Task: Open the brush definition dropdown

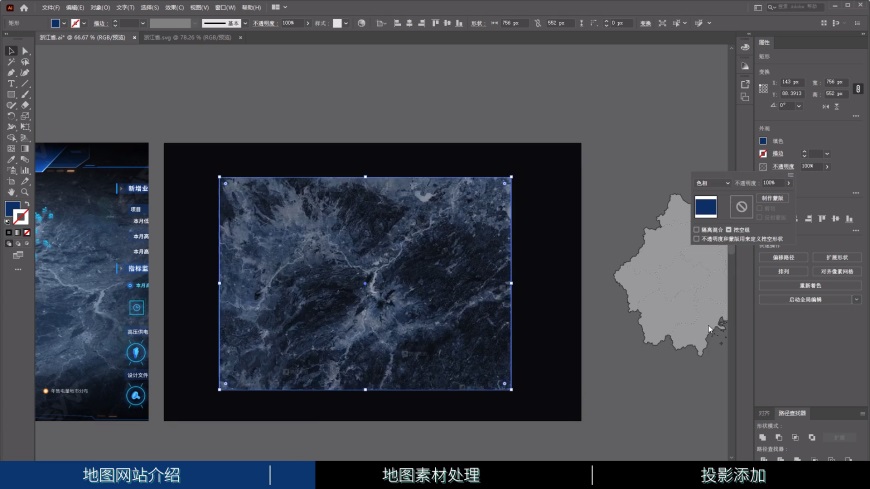Action: (x=245, y=23)
